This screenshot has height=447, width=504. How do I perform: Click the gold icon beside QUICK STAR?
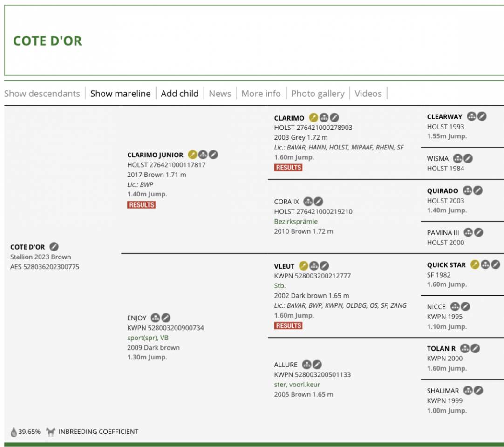[475, 264]
